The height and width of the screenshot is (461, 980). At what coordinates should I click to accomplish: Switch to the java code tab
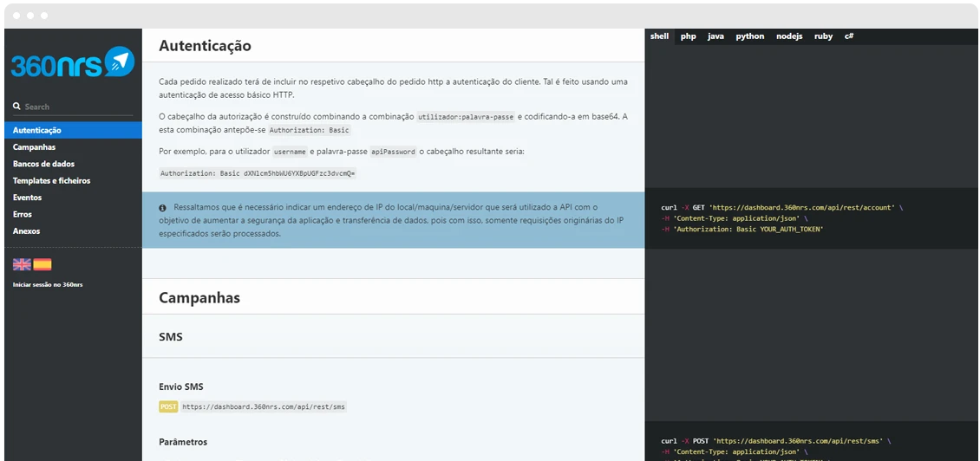click(x=715, y=36)
